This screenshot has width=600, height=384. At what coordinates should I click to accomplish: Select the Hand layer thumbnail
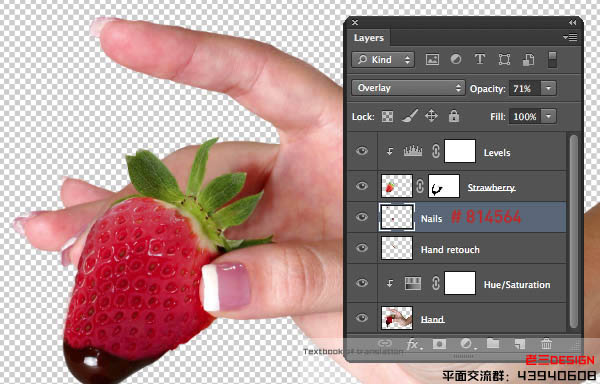click(x=397, y=318)
